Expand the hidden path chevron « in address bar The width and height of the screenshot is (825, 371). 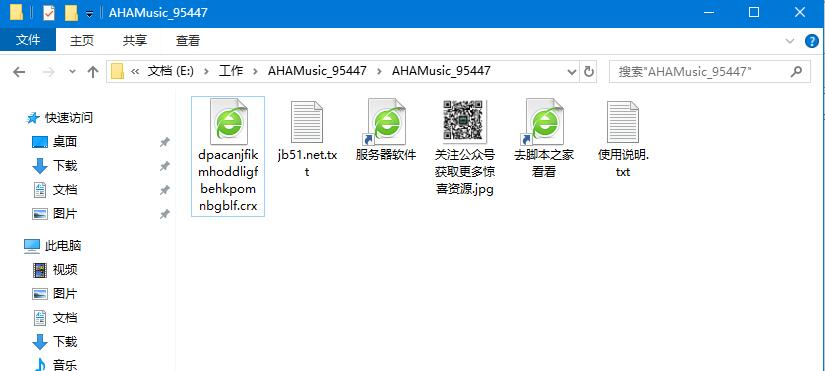135,71
